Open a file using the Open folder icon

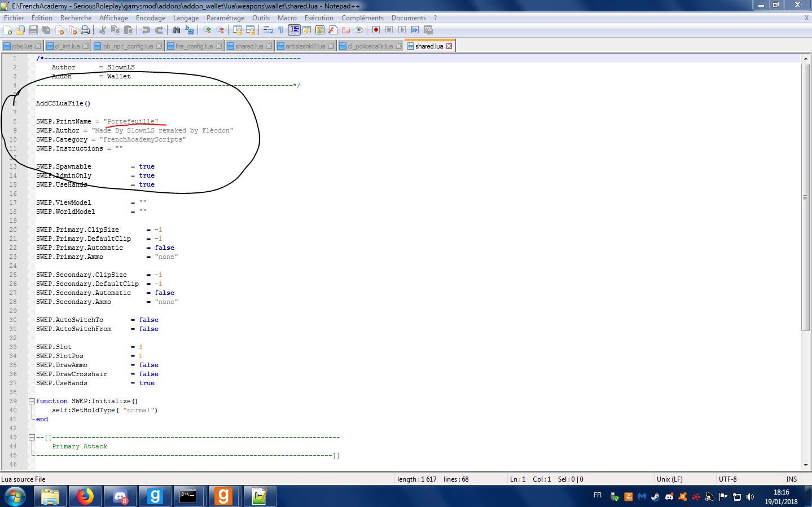point(20,30)
